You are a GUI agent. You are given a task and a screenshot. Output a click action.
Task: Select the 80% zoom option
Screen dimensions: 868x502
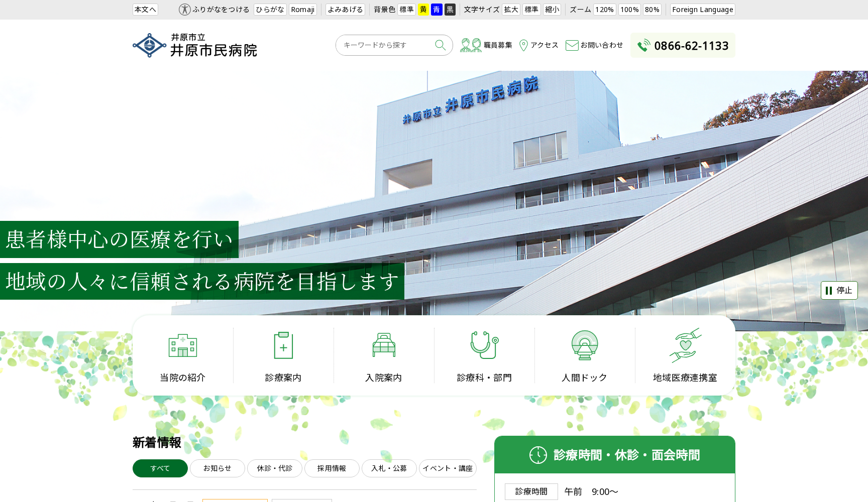pos(652,9)
